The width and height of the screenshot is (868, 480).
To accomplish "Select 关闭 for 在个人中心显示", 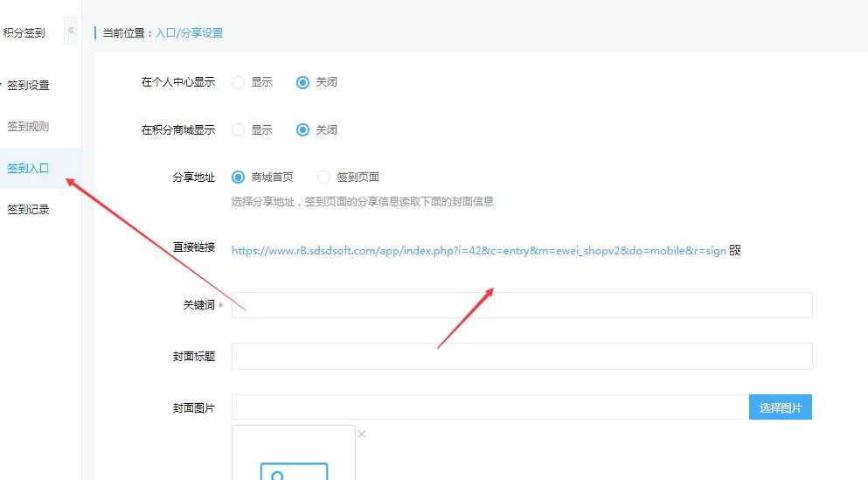I will coord(302,82).
